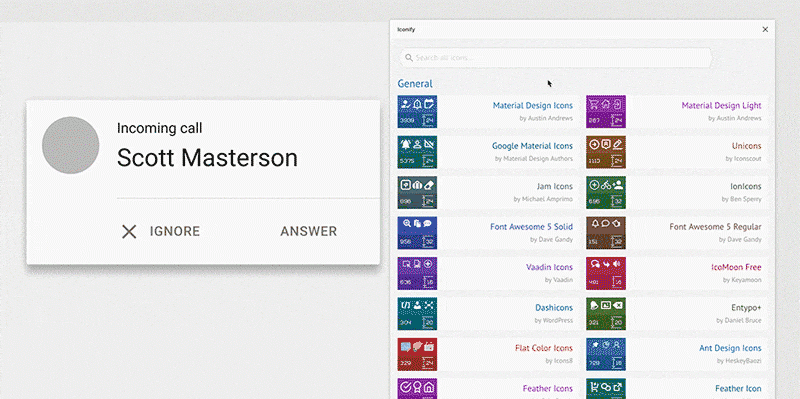Screen dimensions: 800x399
Task: Select the Google Material Icons title link
Action: click(532, 146)
